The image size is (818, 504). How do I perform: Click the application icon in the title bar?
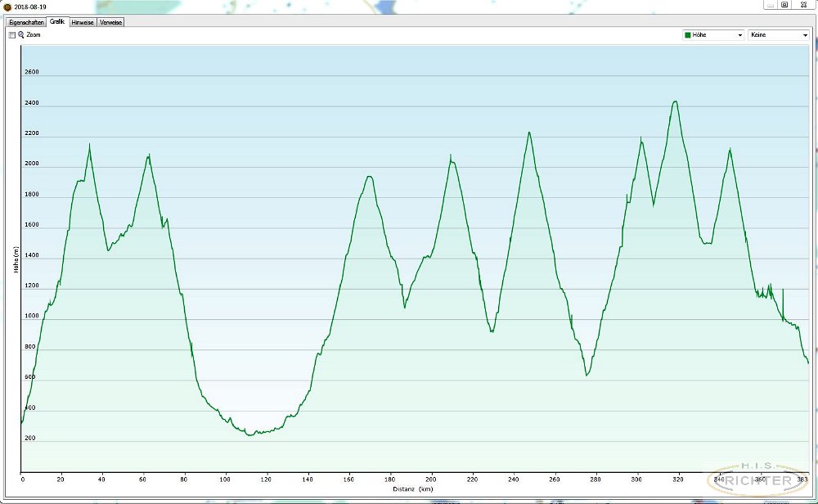point(7,5)
